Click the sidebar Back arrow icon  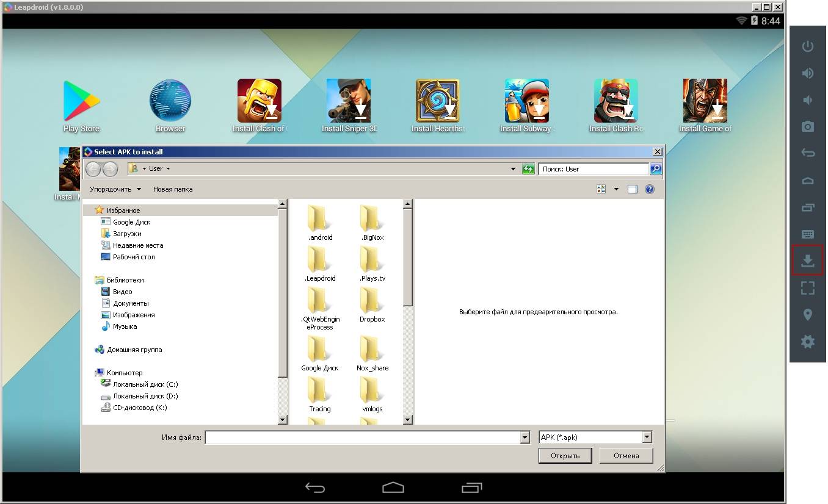(807, 153)
